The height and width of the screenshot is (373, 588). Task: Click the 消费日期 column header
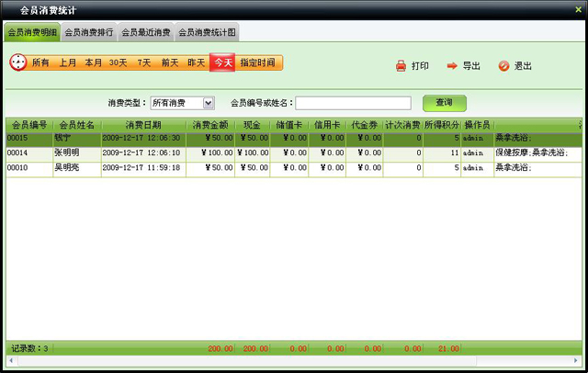pyautogui.click(x=143, y=124)
